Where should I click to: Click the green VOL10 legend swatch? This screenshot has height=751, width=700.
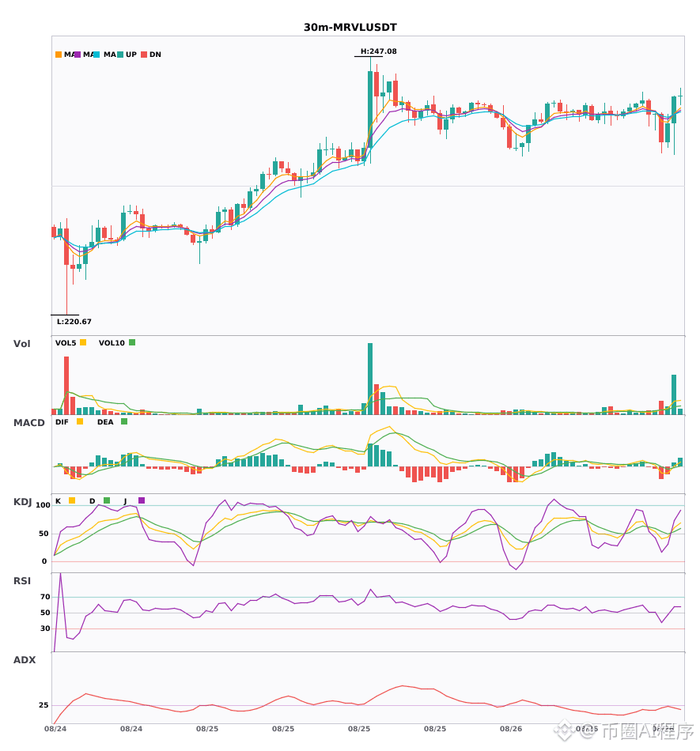click(132, 342)
